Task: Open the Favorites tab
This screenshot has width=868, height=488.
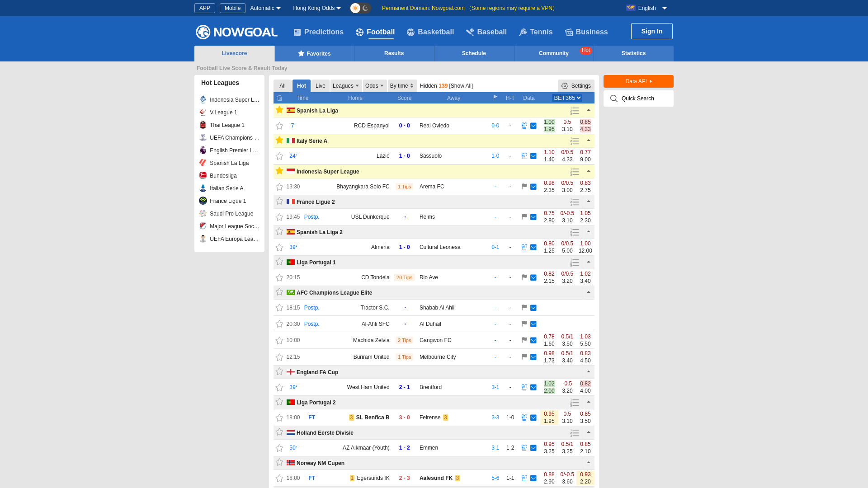Action: click(x=314, y=53)
